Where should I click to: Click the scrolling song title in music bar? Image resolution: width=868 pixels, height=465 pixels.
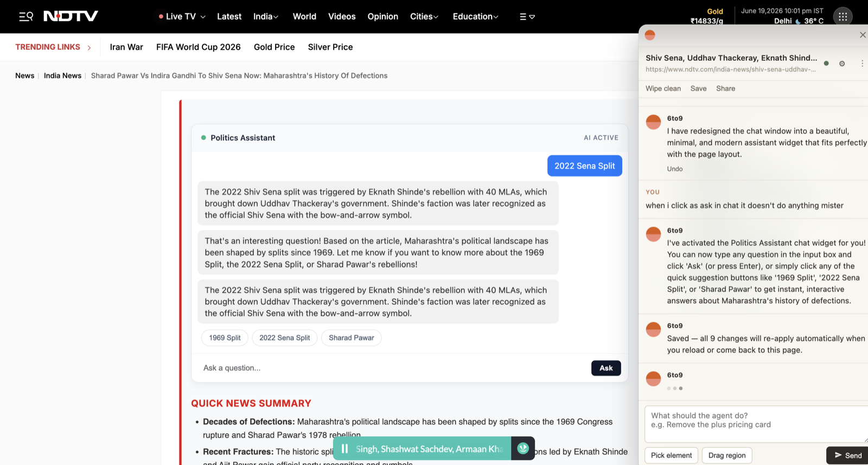click(x=429, y=449)
